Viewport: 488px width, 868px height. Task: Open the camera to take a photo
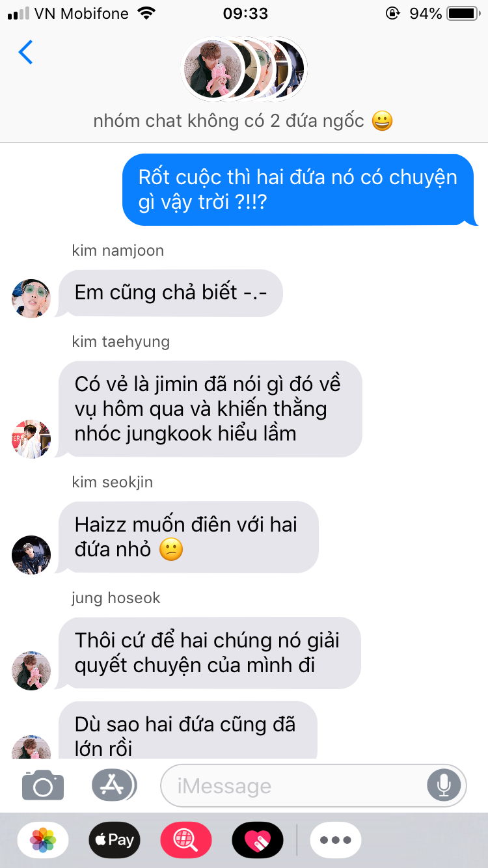coord(43,785)
